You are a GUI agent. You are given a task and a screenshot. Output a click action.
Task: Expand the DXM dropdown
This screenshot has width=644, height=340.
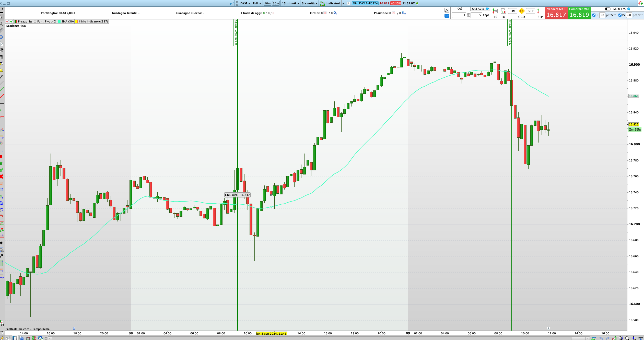(x=245, y=3)
